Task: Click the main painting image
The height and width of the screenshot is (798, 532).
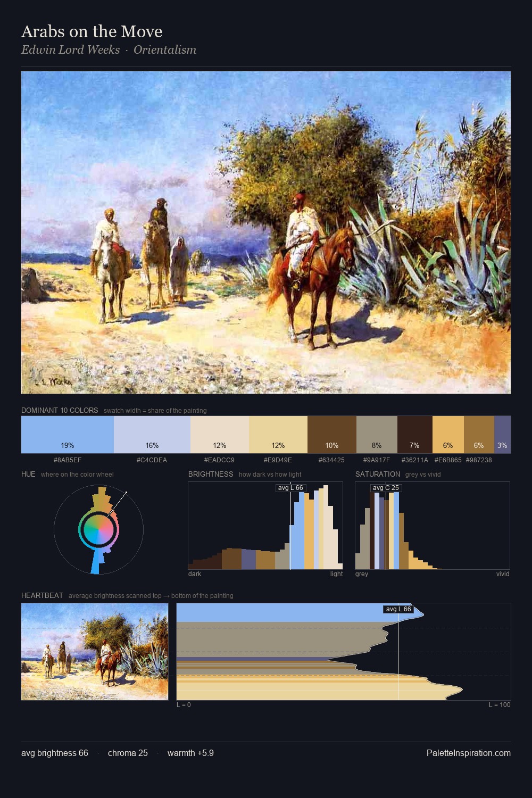Action: tap(266, 232)
